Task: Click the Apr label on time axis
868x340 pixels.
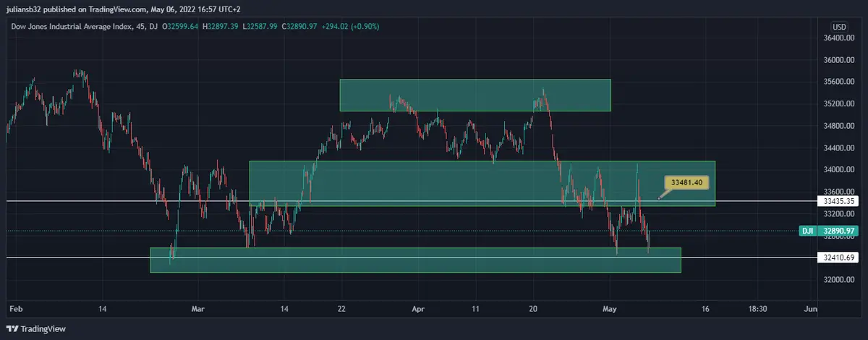Action: pyautogui.click(x=417, y=309)
